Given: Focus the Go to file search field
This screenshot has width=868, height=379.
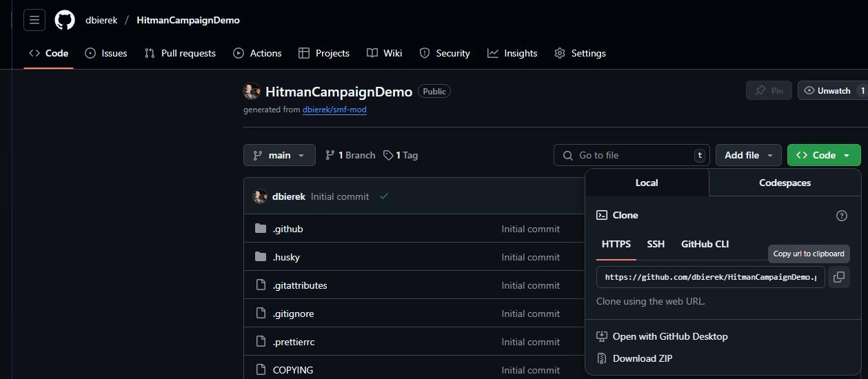Looking at the screenshot, I should coord(631,155).
